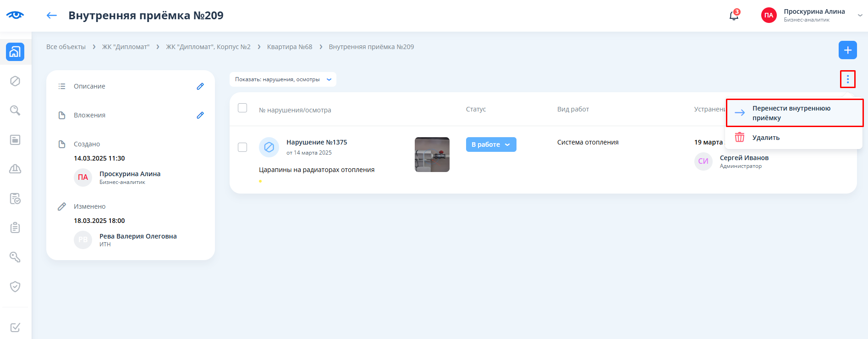Click the back arrow next to page title
Image resolution: width=868 pixels, height=339 pixels.
[x=51, y=16]
